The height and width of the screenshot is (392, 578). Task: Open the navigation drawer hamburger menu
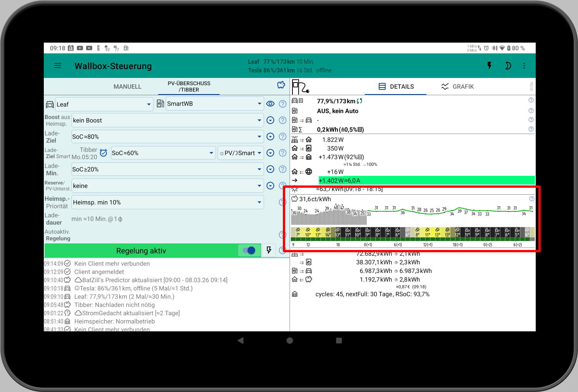pos(58,65)
